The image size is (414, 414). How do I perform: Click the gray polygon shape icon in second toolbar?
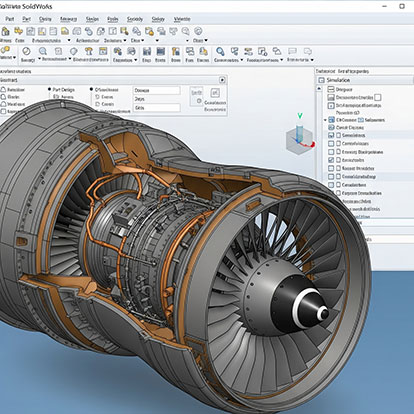(x=74, y=51)
